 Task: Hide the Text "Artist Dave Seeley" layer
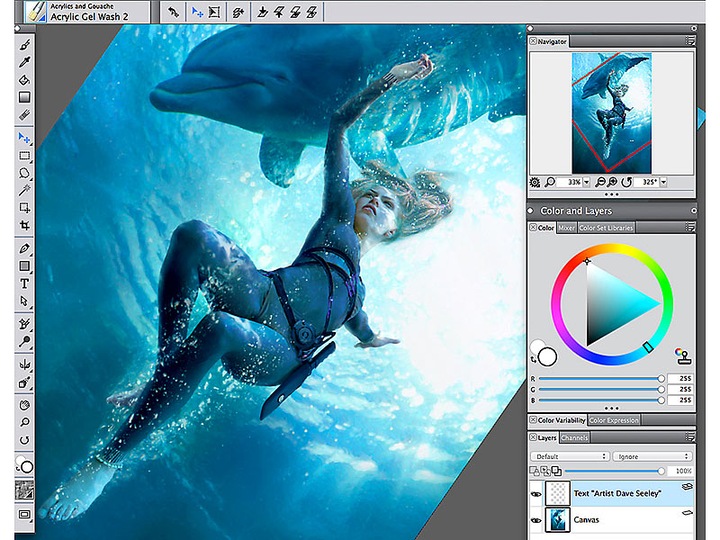tap(536, 494)
